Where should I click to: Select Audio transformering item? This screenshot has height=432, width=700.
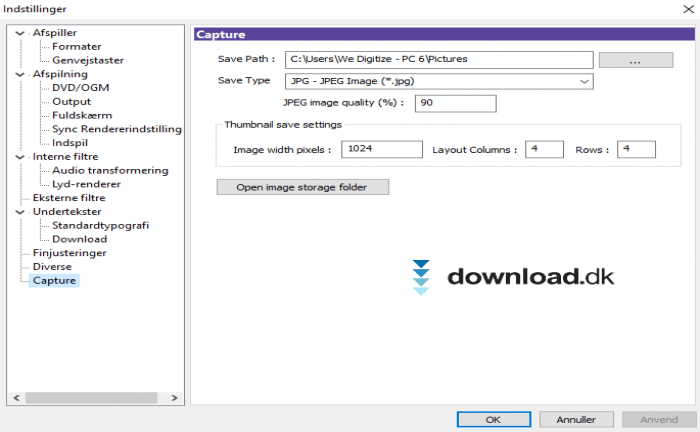(x=110, y=171)
